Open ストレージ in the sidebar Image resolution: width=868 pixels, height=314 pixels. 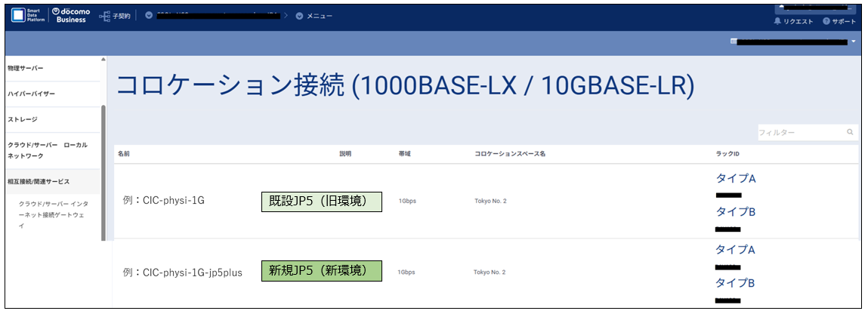(x=23, y=119)
